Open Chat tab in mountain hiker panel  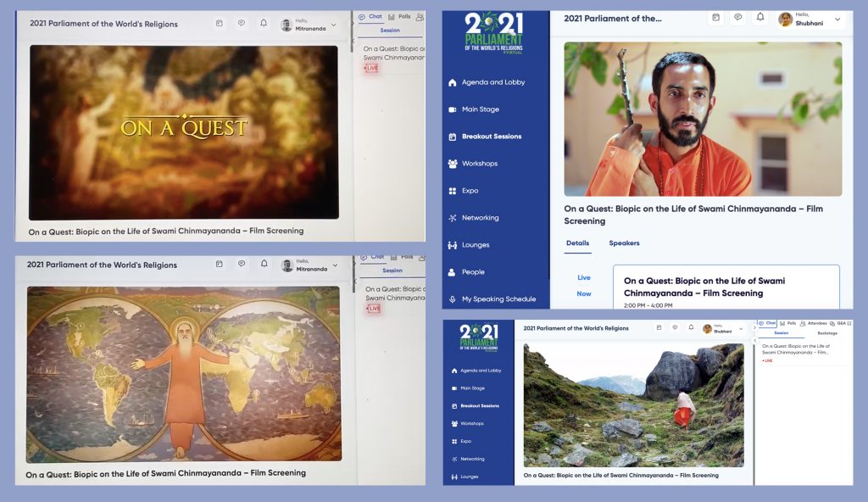(x=767, y=323)
